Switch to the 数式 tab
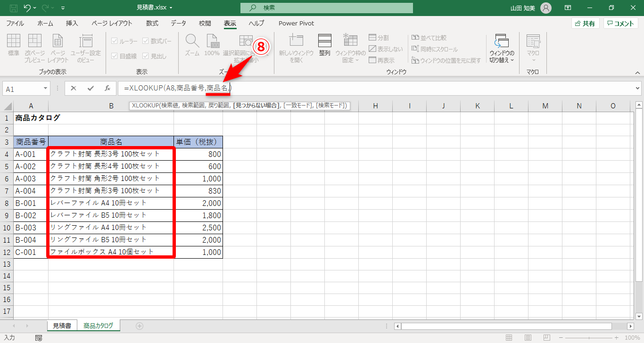Image resolution: width=644 pixels, height=343 pixels. point(152,23)
